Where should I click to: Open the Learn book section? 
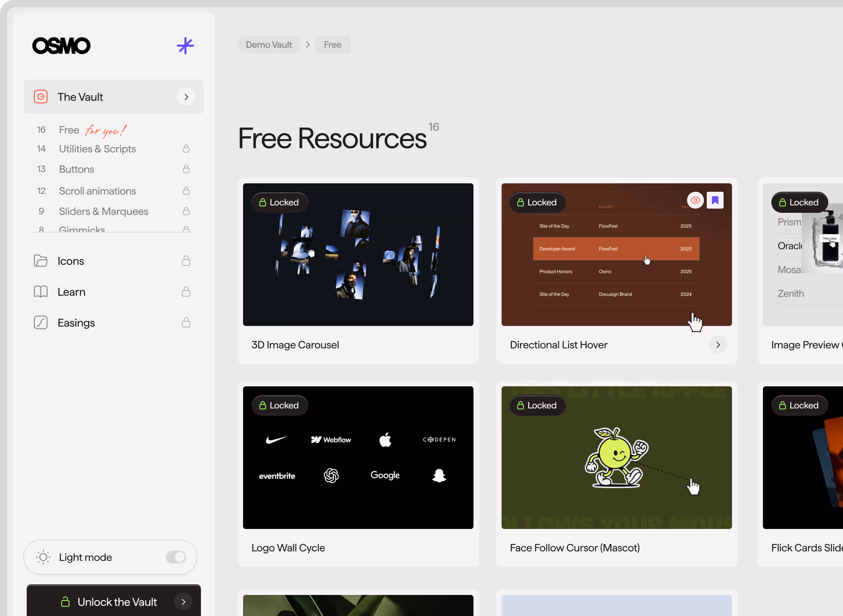coord(71,292)
